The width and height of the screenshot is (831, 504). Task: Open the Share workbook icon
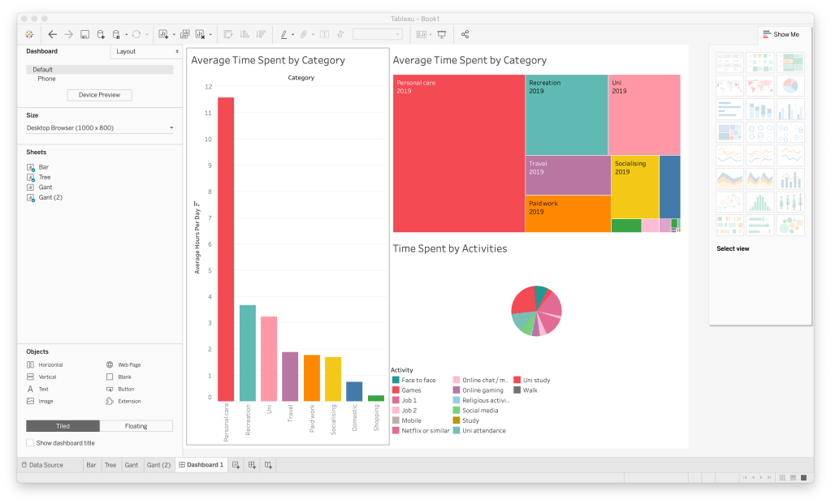[x=465, y=34]
